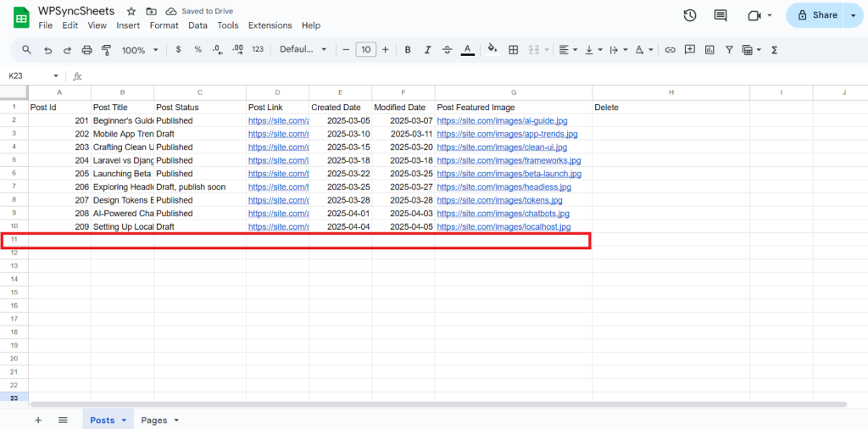This screenshot has width=868, height=429.
Task: Open the File menu
Action: (46, 25)
